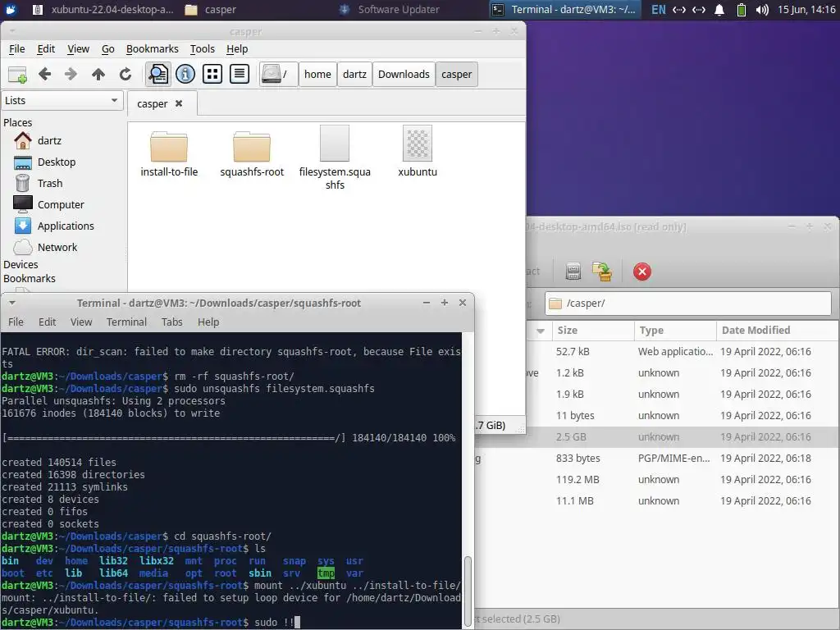Go back with the left arrow icon
This screenshot has width=840, height=630.
[45, 74]
